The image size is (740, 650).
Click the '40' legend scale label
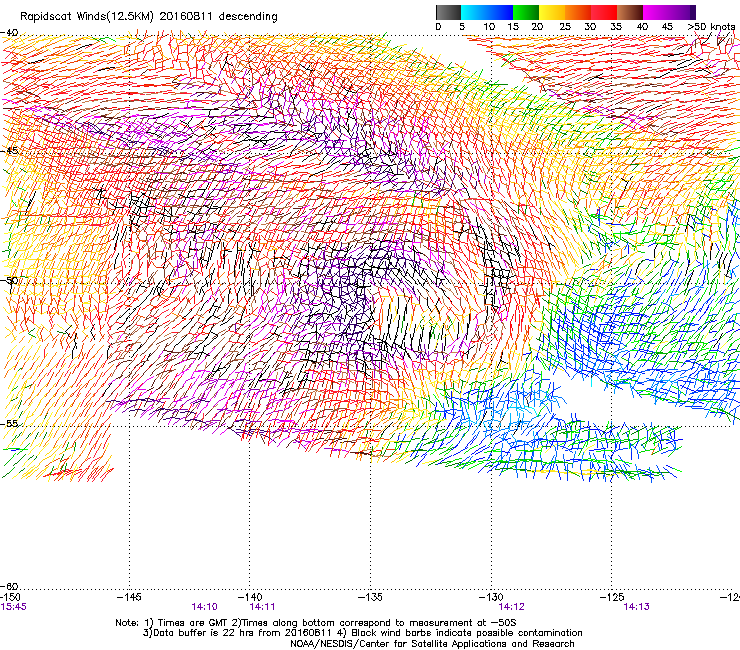[642, 27]
